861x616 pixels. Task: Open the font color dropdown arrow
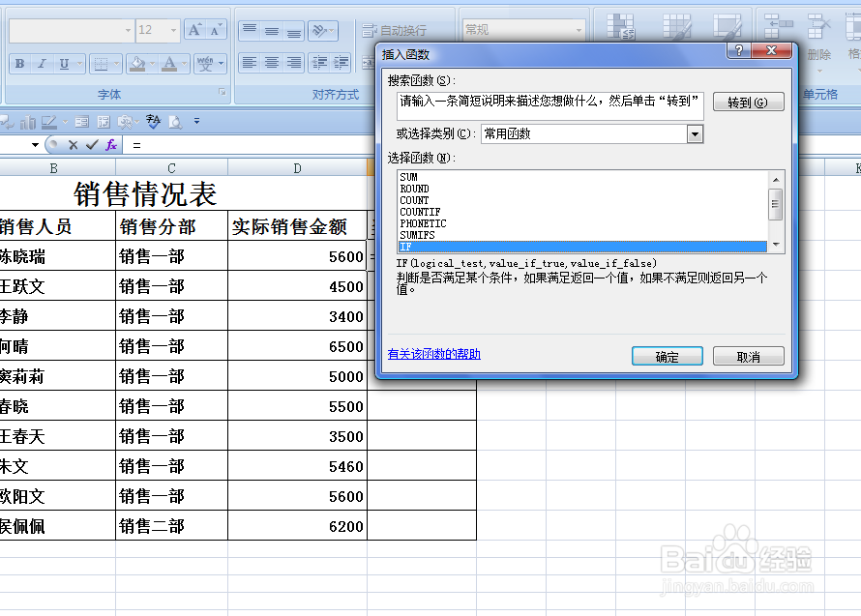(182, 62)
